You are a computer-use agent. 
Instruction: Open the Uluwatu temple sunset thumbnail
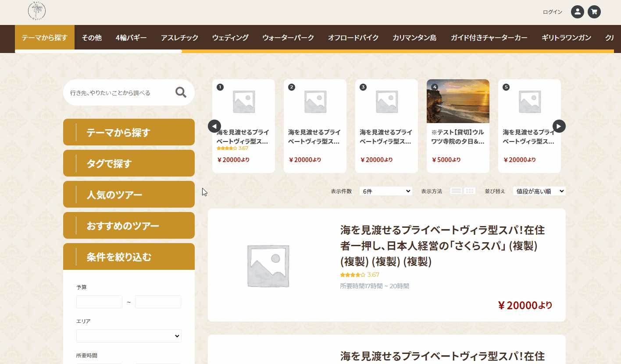(x=458, y=101)
